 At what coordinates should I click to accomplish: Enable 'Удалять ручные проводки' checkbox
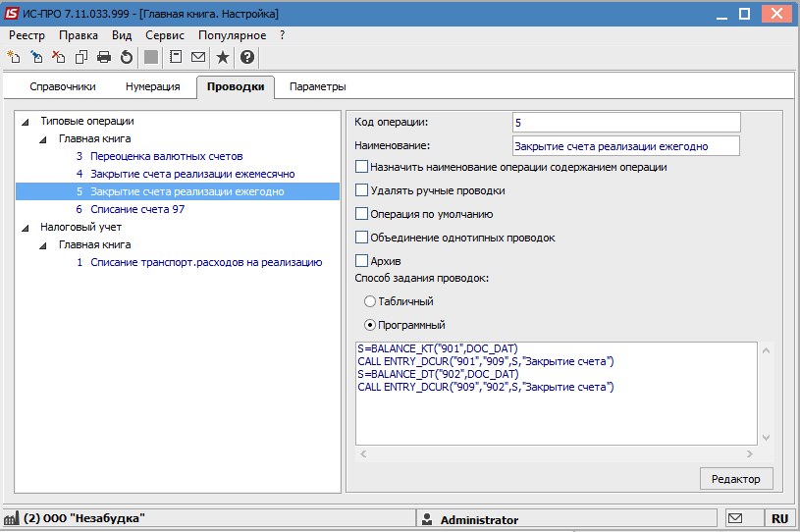tap(361, 189)
